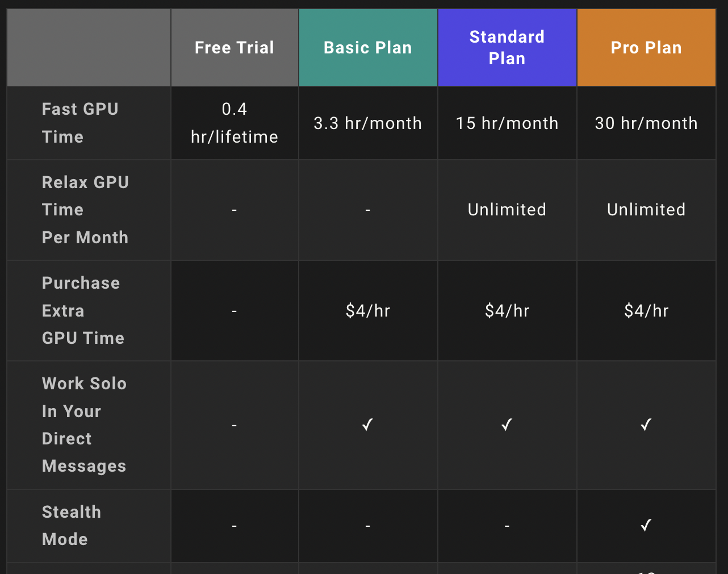Click the Pro Plan Stealth Mode checkmark
The image size is (728, 574).
646,526
